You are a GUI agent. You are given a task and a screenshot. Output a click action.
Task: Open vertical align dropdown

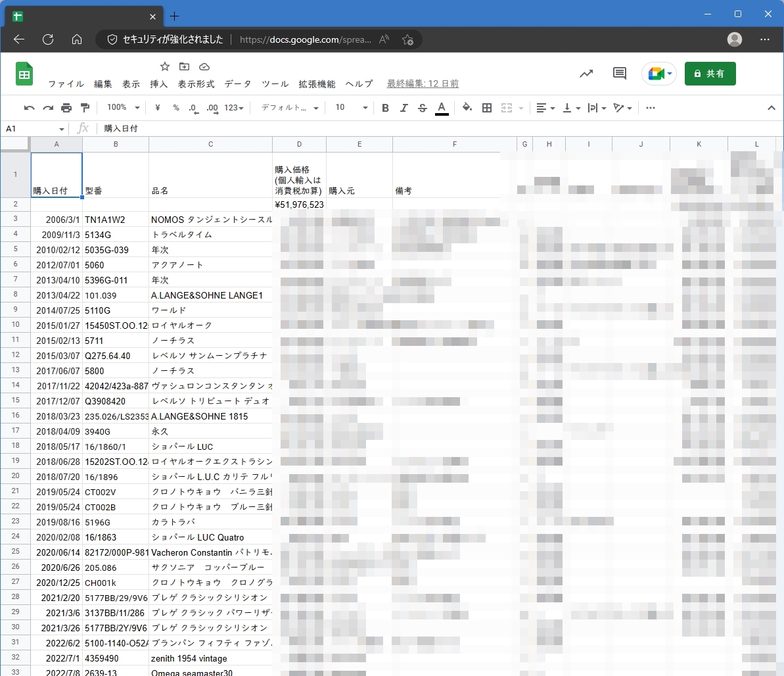click(572, 108)
